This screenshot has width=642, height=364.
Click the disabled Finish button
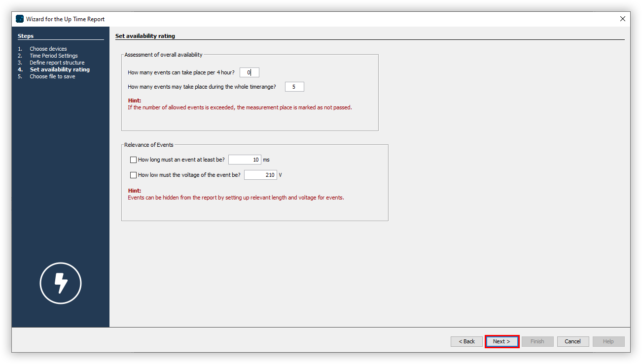[537, 341]
